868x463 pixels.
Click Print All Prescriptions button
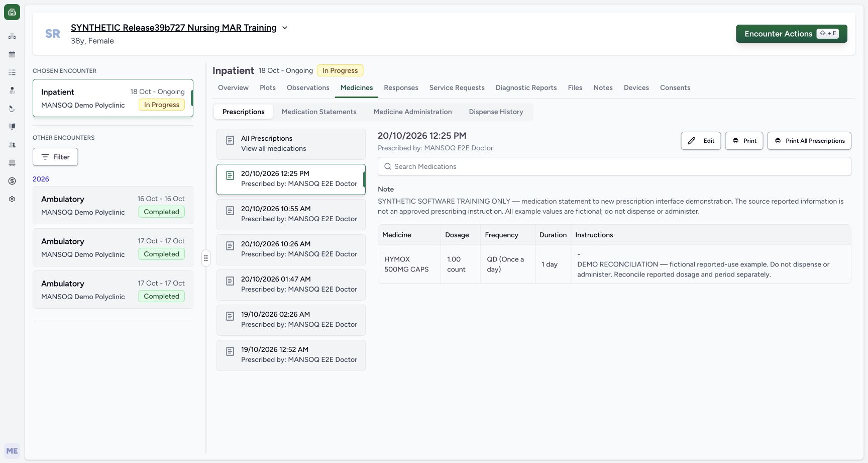click(x=809, y=141)
